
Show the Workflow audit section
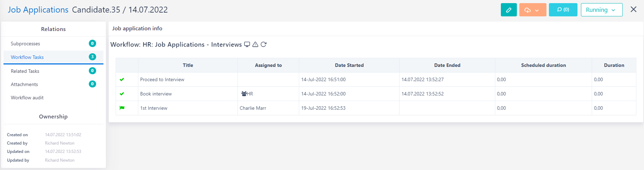point(27,98)
